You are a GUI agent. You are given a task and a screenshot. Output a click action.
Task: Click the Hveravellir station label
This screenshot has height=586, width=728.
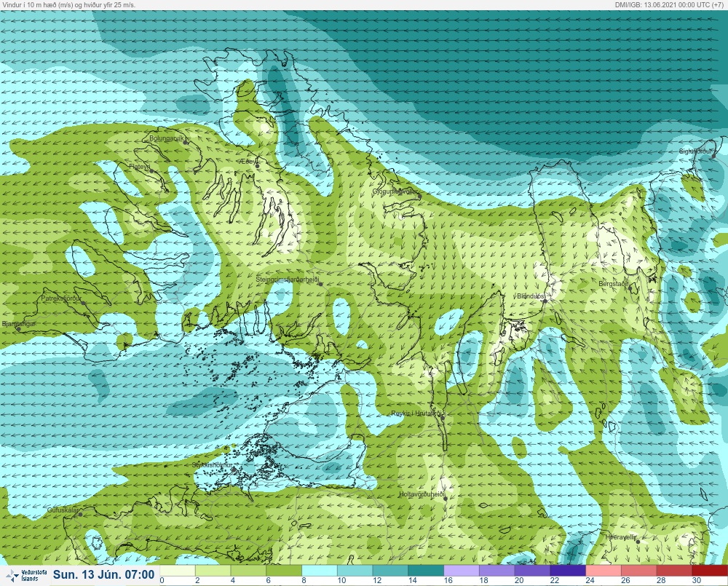click(x=621, y=536)
